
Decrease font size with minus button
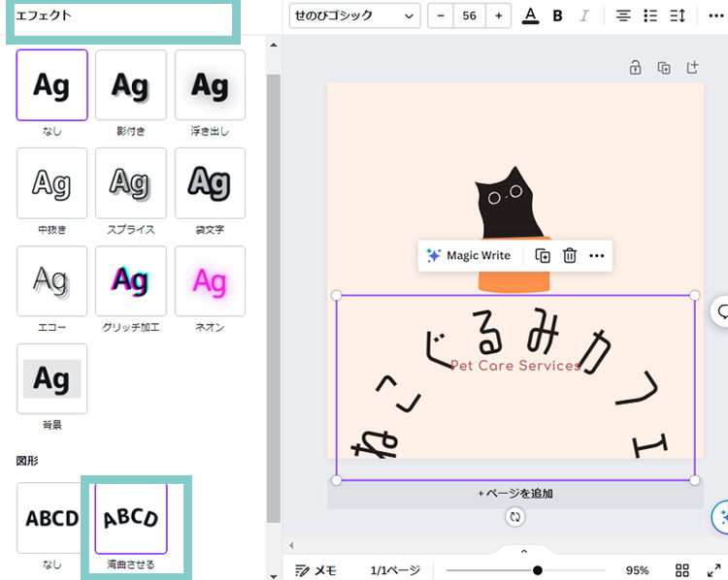pyautogui.click(x=442, y=16)
